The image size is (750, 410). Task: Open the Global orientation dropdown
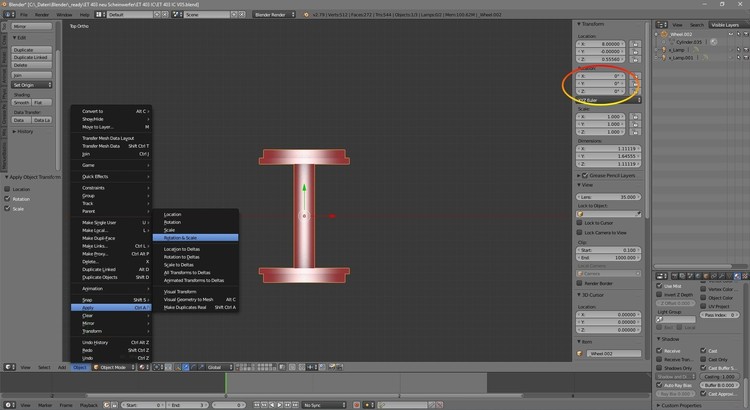[220, 367]
